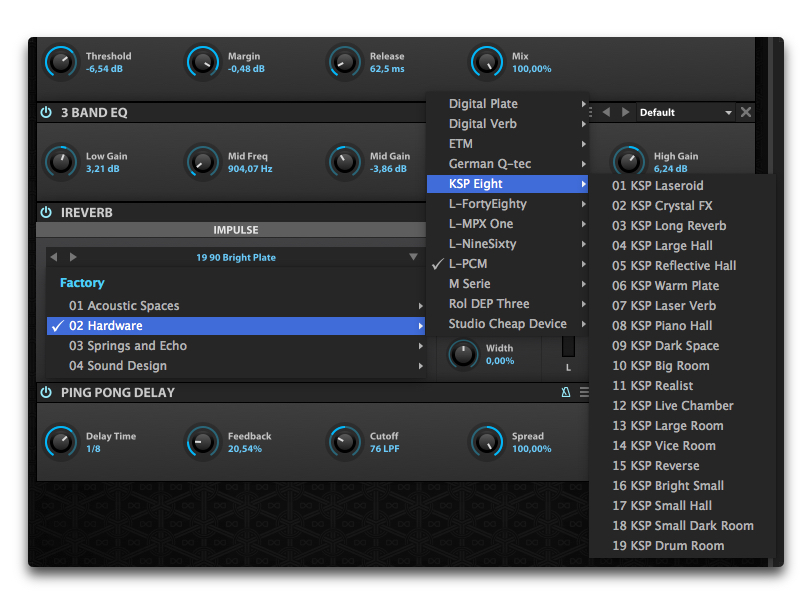
Task: Choose 11 KSP Realist impulse
Action: tap(683, 386)
